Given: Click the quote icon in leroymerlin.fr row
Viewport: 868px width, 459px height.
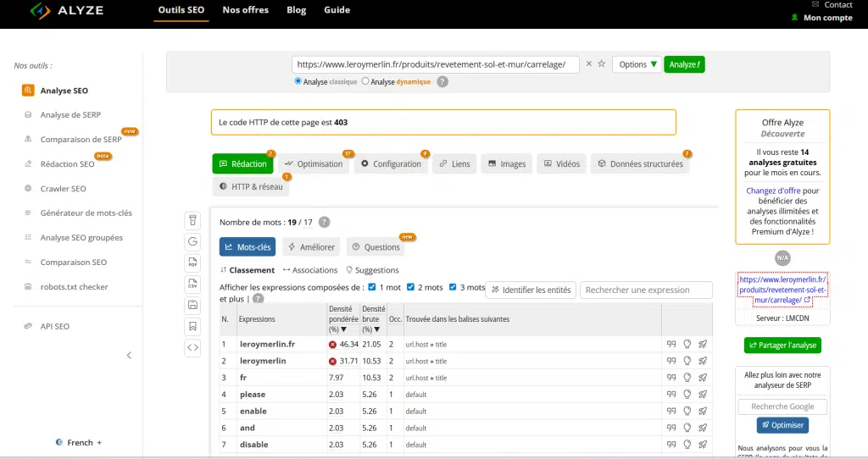Looking at the screenshot, I should click(x=671, y=344).
